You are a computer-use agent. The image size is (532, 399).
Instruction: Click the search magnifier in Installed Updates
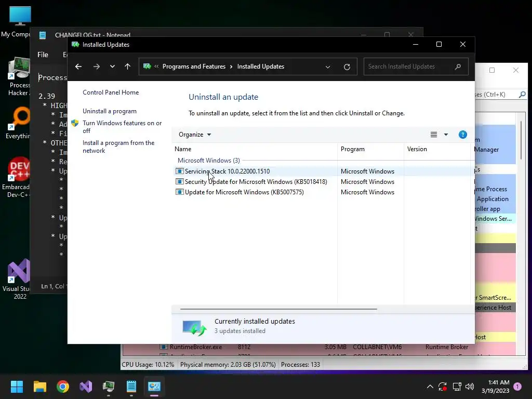coord(458,66)
